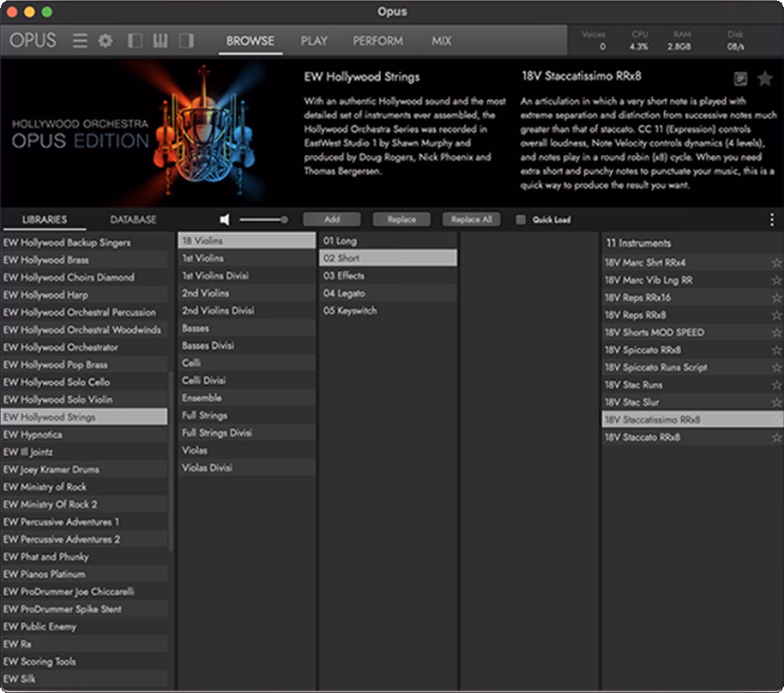Star the 18V Reps RRx16 instrument
Screen dimensions: 784x693
(x=776, y=298)
